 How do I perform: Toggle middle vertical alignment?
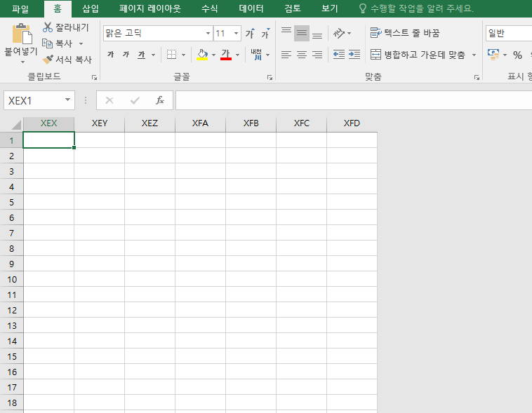(x=302, y=33)
